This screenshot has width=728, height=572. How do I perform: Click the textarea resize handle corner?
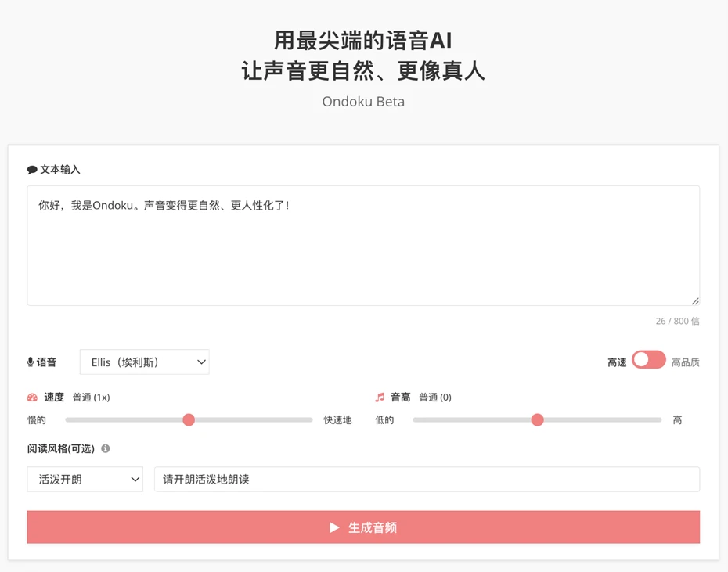pos(695,301)
